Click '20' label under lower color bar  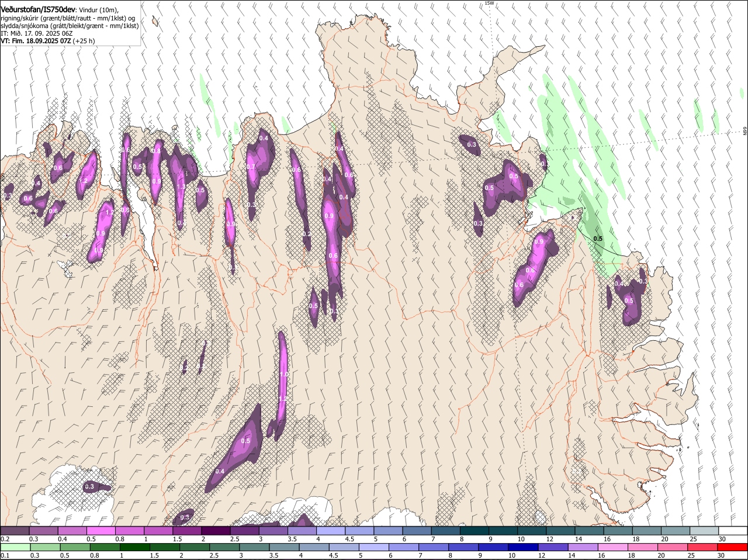(662, 555)
